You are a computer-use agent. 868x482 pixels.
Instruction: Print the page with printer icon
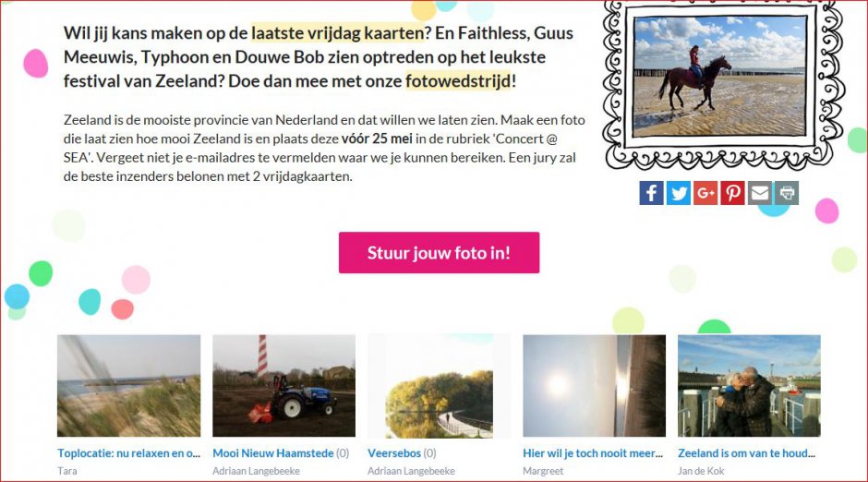pyautogui.click(x=787, y=193)
